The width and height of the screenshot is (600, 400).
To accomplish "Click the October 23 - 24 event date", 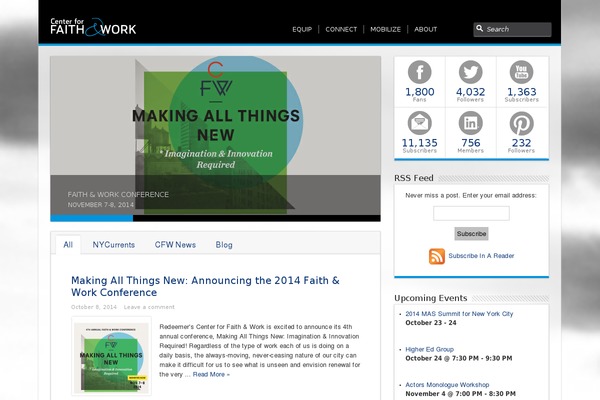I will [x=431, y=323].
